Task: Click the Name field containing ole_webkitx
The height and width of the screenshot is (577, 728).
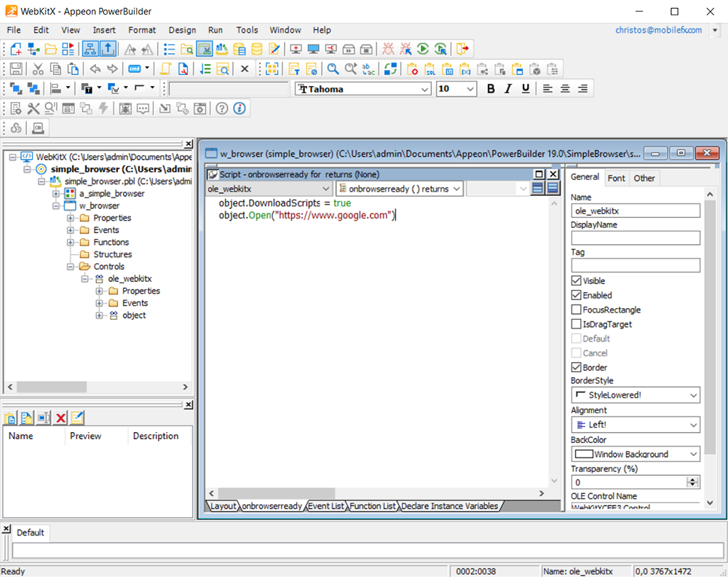Action: (635, 211)
